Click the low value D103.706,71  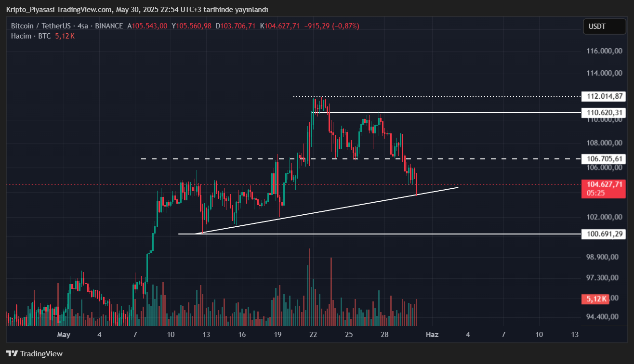[x=236, y=26]
